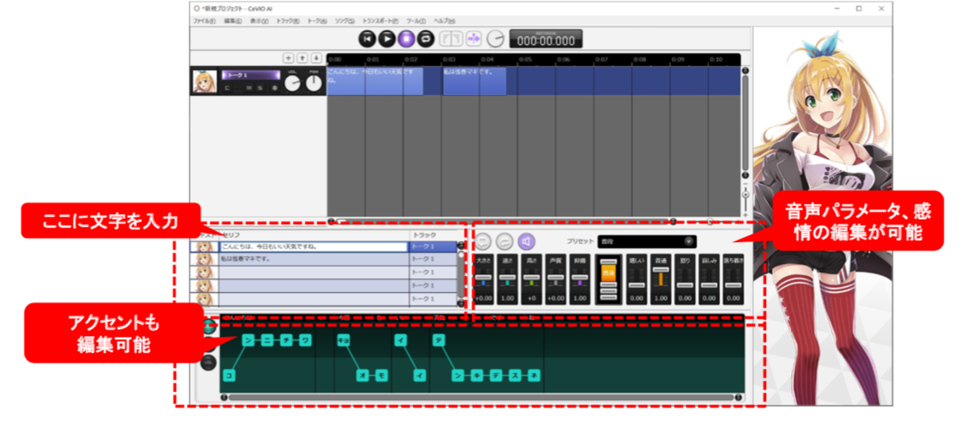Adjust the 怒り emotion slider
This screenshot has height=424, width=980.
tap(685, 278)
